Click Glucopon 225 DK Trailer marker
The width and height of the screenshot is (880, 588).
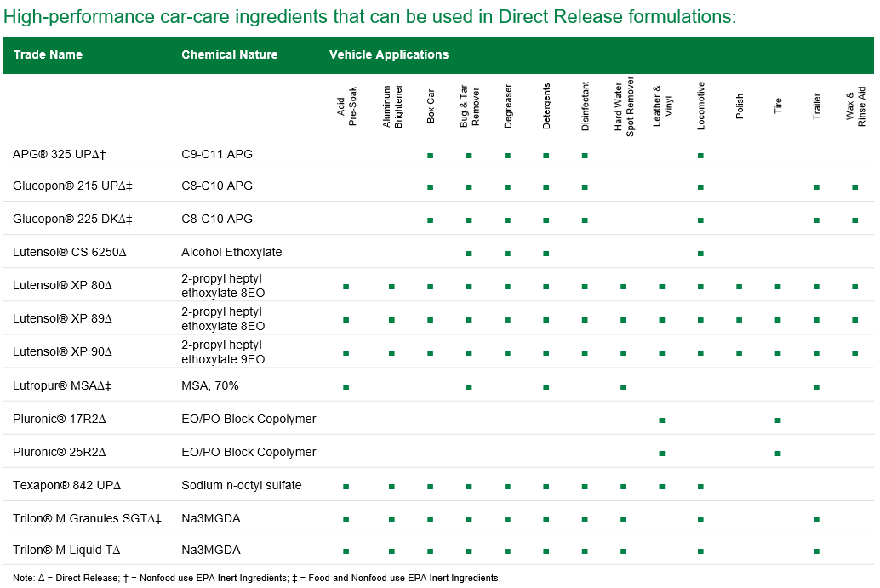816,220
